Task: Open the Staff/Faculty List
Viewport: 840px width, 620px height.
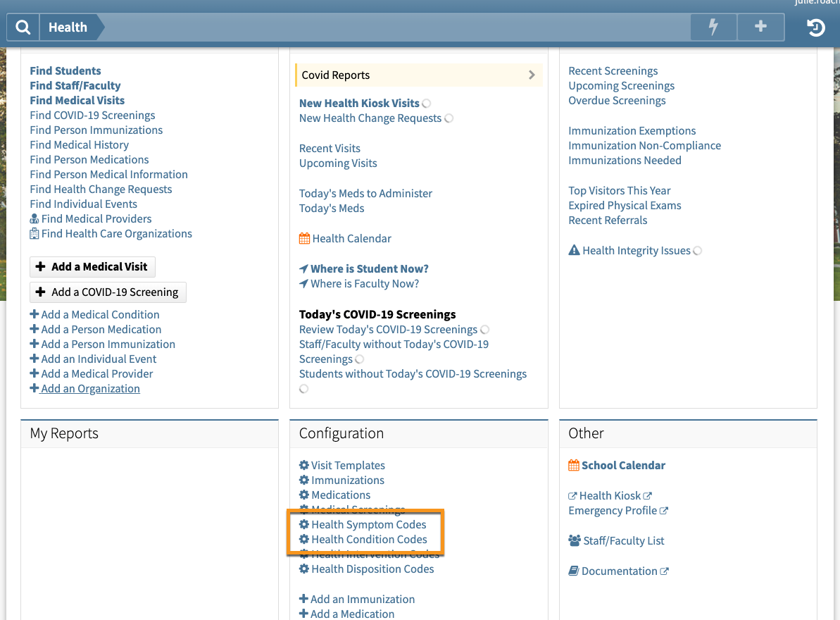Action: (623, 541)
